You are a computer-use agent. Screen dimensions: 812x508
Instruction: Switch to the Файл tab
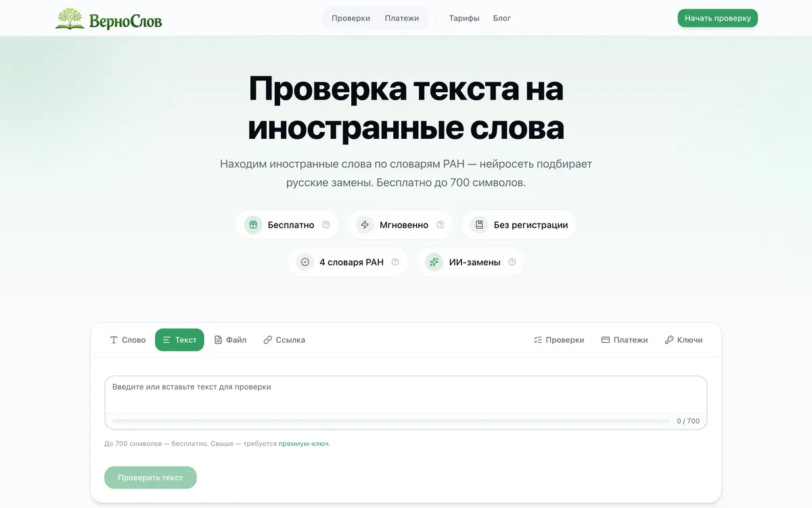coord(230,340)
